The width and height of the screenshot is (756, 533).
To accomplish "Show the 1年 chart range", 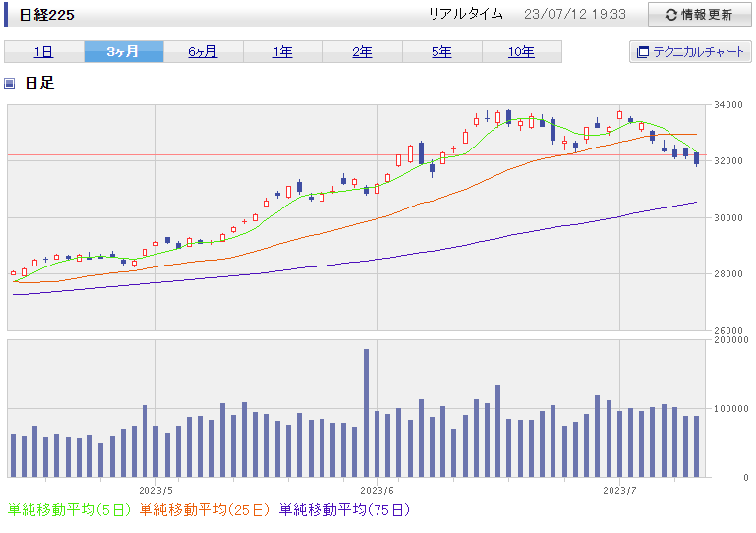I will (282, 52).
